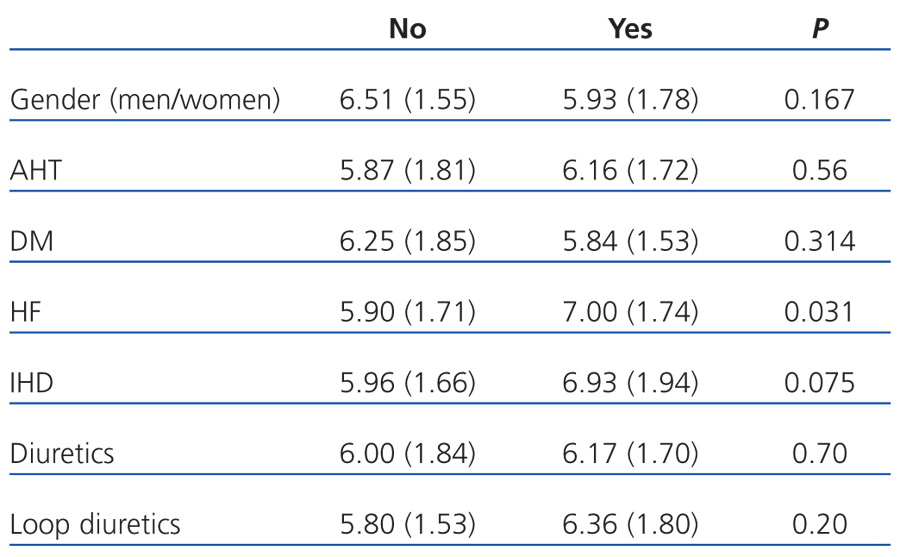Click the Loop diuretics row label

click(x=95, y=525)
